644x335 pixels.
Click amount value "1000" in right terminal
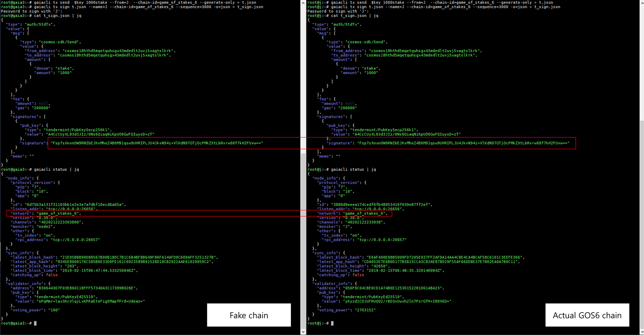371,73
